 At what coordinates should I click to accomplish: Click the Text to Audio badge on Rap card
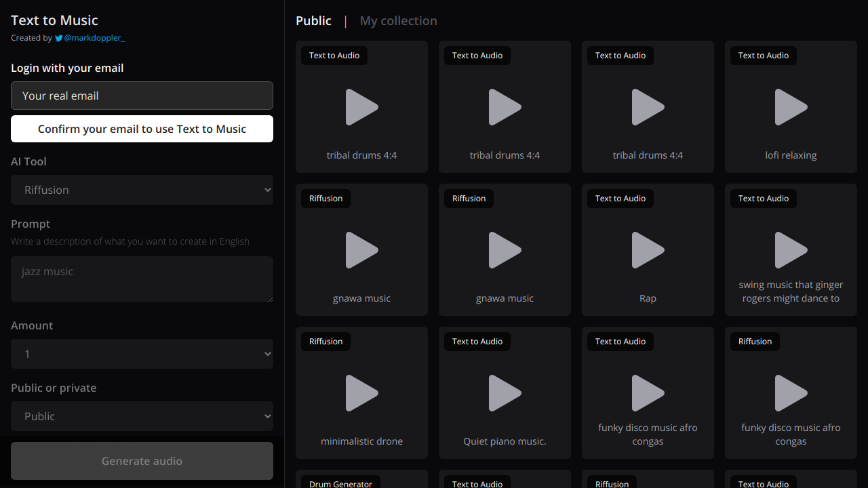[x=620, y=199]
